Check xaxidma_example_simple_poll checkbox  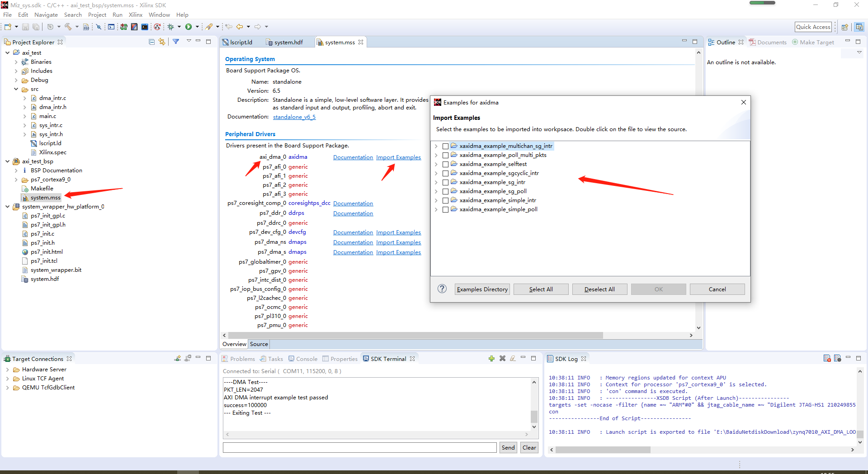[x=445, y=209]
